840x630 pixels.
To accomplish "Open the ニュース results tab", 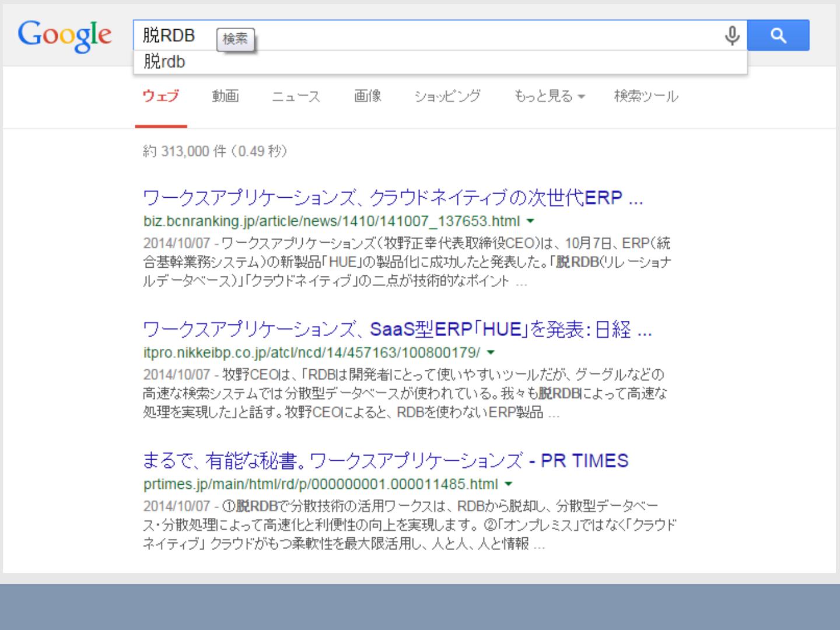I will coord(296,96).
